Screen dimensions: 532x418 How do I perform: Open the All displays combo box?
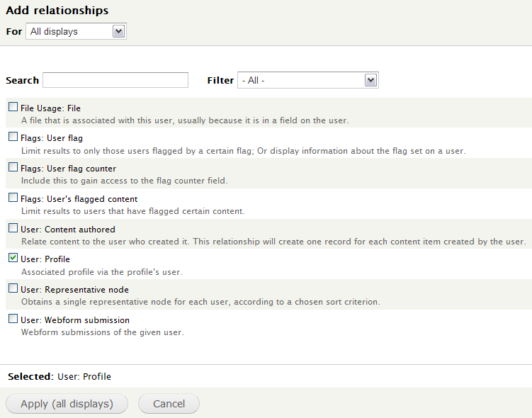(76, 32)
